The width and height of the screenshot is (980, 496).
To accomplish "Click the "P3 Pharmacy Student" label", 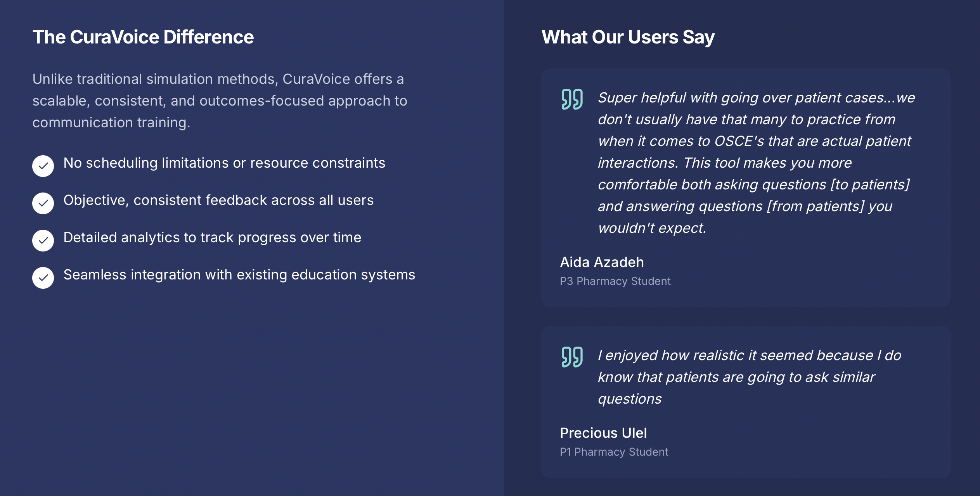I will 615,281.
